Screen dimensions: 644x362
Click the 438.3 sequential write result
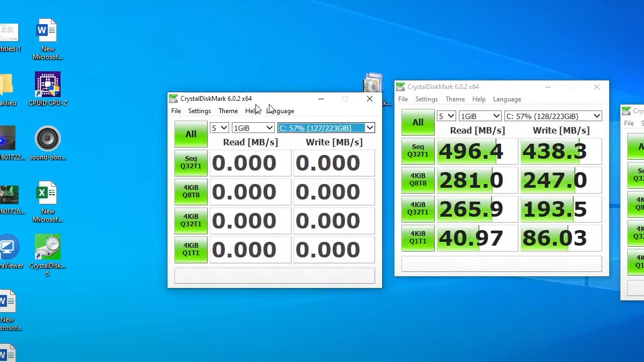(561, 151)
